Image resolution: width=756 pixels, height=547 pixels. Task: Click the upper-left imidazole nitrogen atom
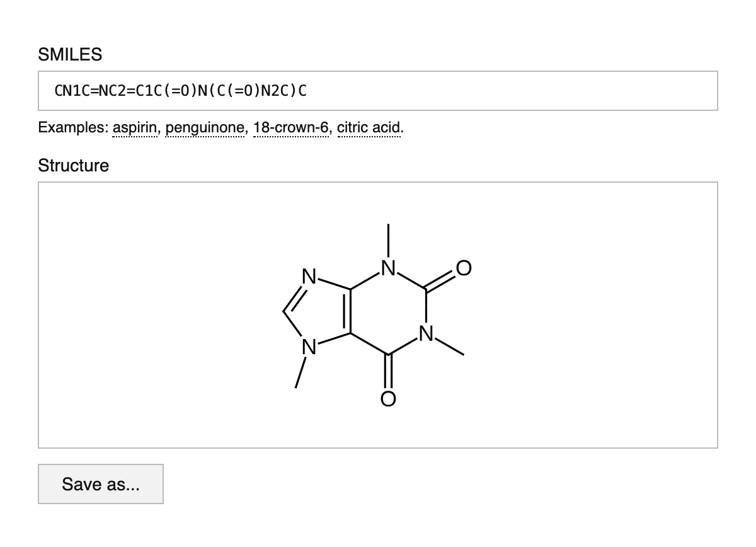pyautogui.click(x=308, y=276)
